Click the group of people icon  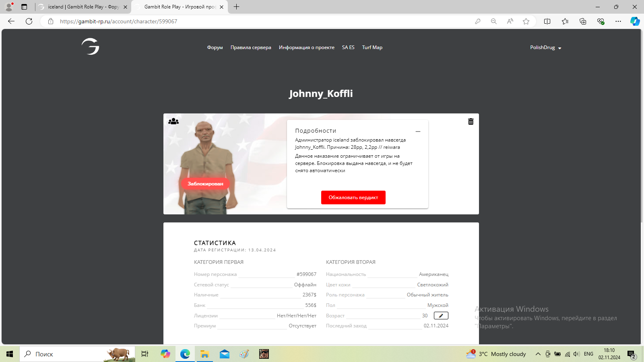coord(173,121)
